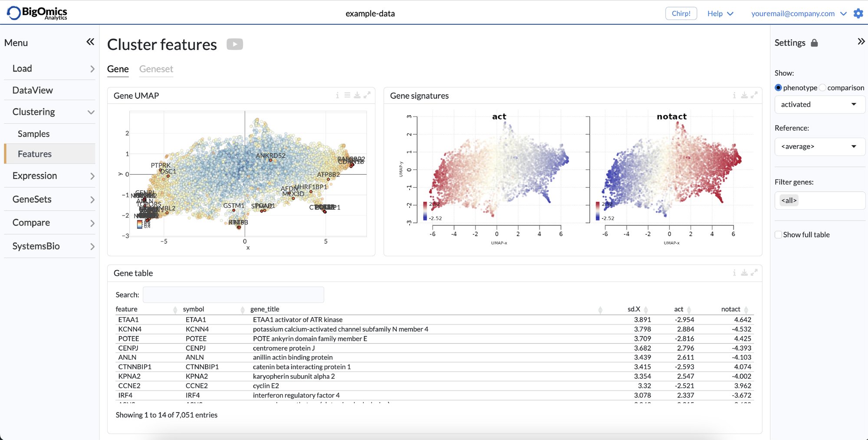Click the Gene table Search field
Screen dimensions: 868x440
tap(233, 295)
